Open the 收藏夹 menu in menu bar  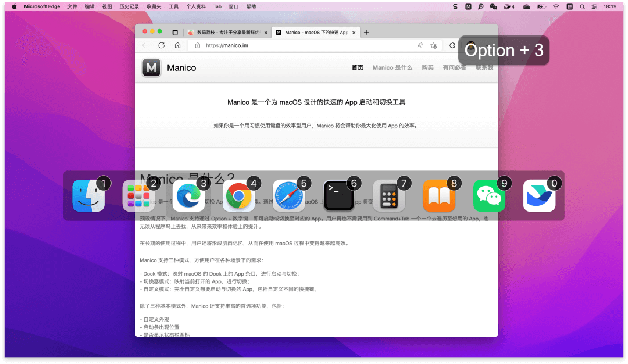[x=154, y=6]
